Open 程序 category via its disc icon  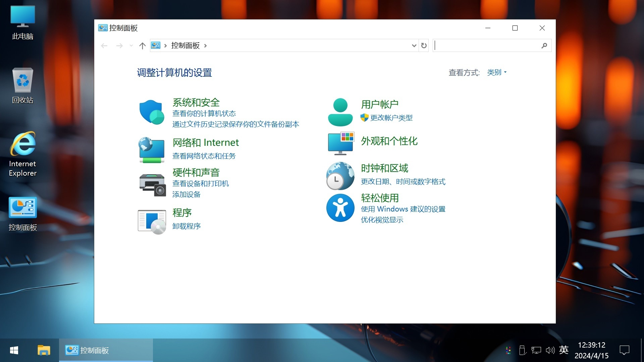tap(152, 221)
